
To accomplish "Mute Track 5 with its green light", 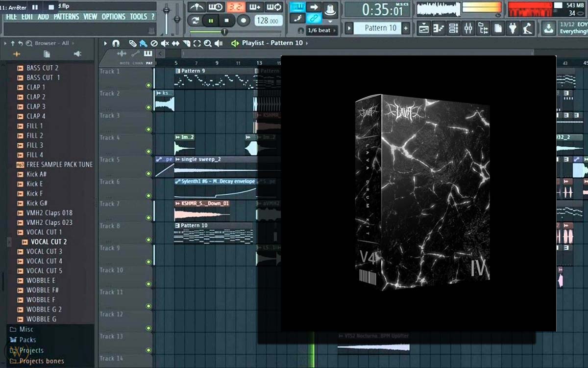I will tap(148, 173).
